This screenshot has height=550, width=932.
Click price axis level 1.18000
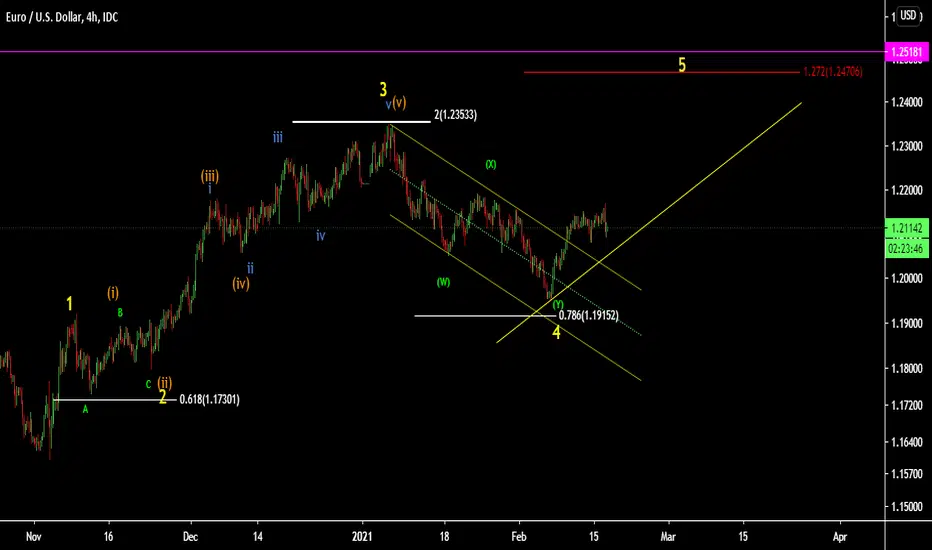click(906, 369)
